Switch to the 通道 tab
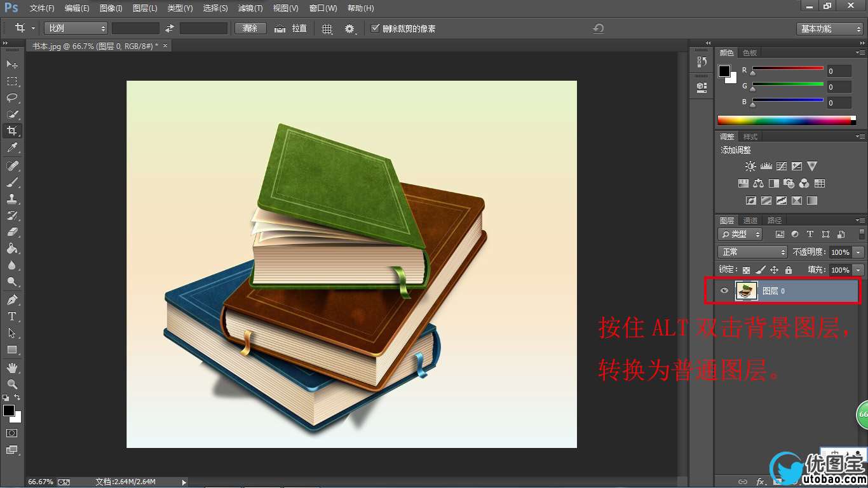868x488 pixels. tap(750, 220)
